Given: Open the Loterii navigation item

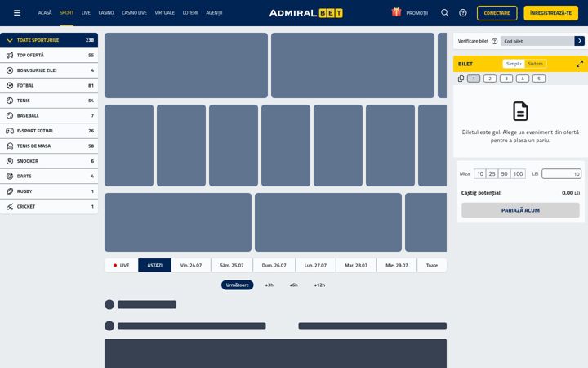Looking at the screenshot, I should [190, 13].
